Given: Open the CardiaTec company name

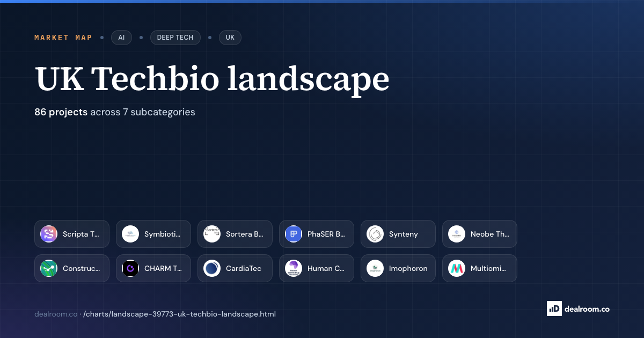Looking at the screenshot, I should 244,268.
